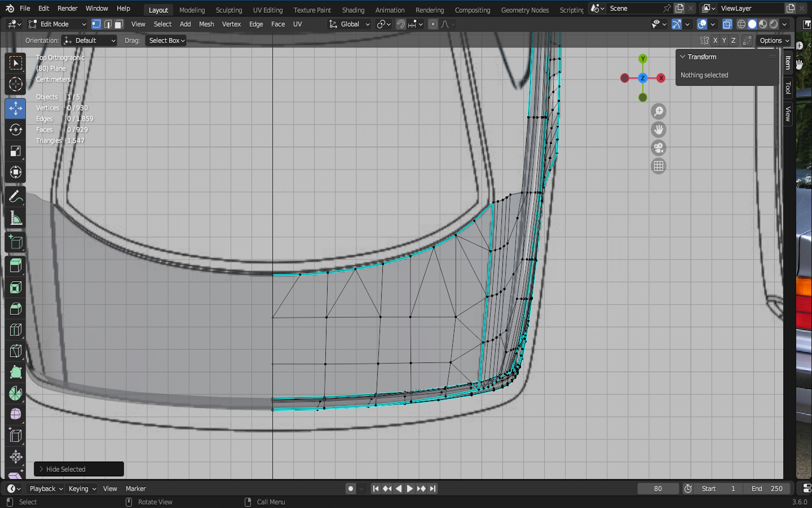Open Drag Select Box dropdown
This screenshot has height=508, width=812.
point(166,41)
